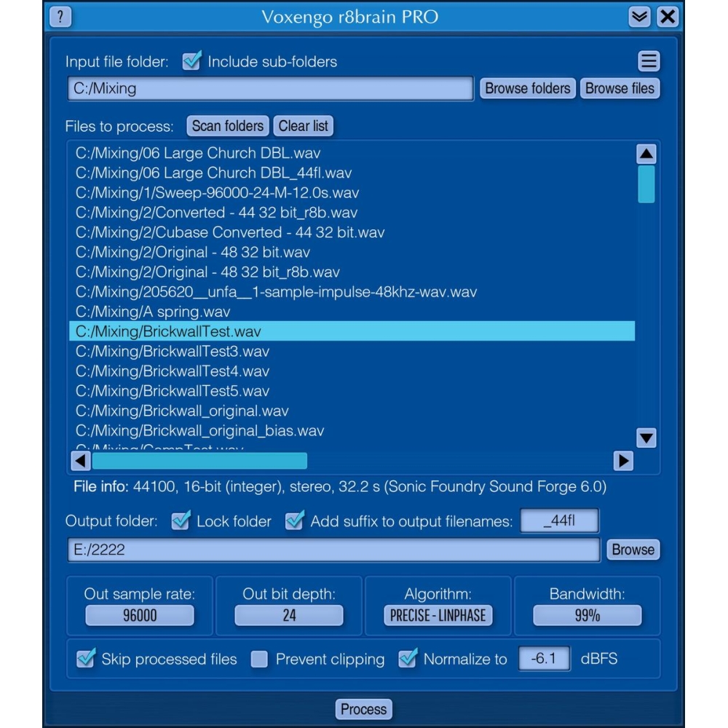
Task: Select Original - 48 32 bit_r8b.wav
Action: point(352,272)
